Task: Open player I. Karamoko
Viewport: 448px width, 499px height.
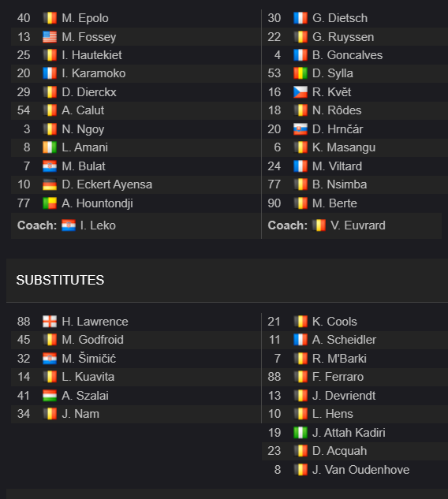Action: (x=94, y=73)
